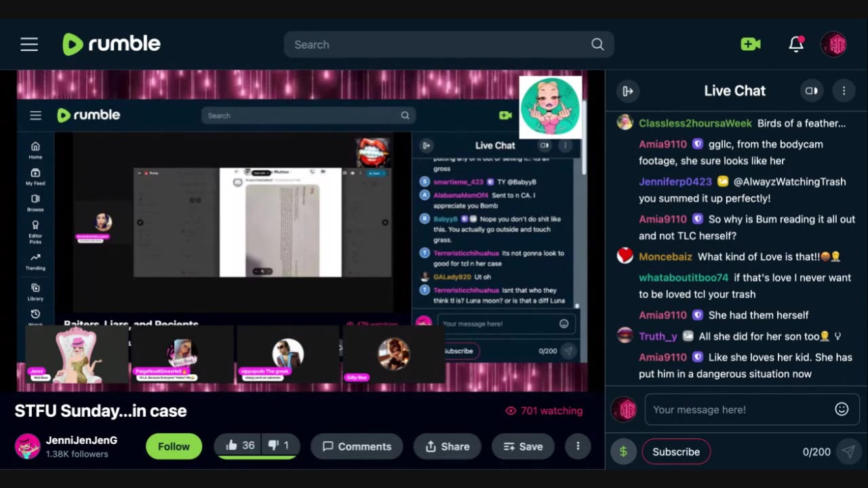Image resolution: width=868 pixels, height=488 pixels.
Task: Click the embedded stream's message field
Action: point(507,324)
